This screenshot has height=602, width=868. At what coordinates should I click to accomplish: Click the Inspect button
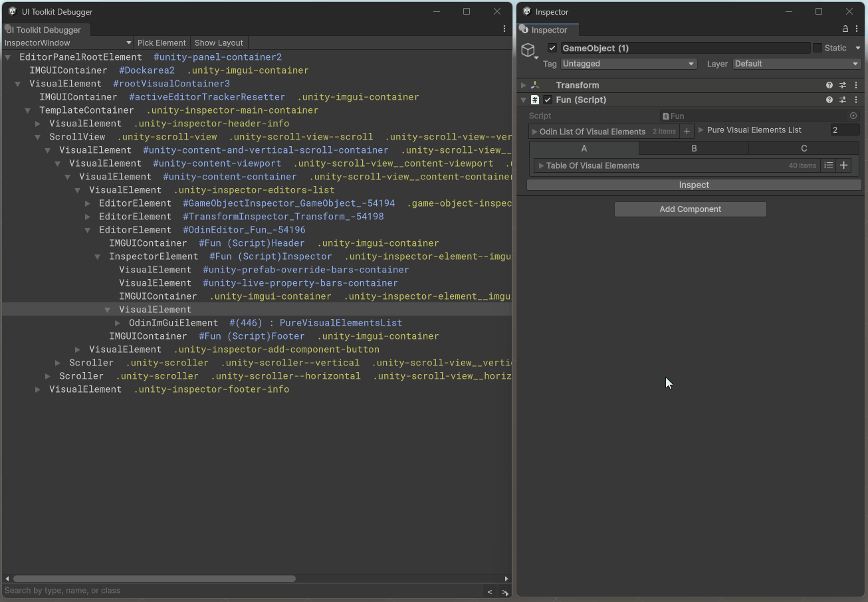[694, 185]
